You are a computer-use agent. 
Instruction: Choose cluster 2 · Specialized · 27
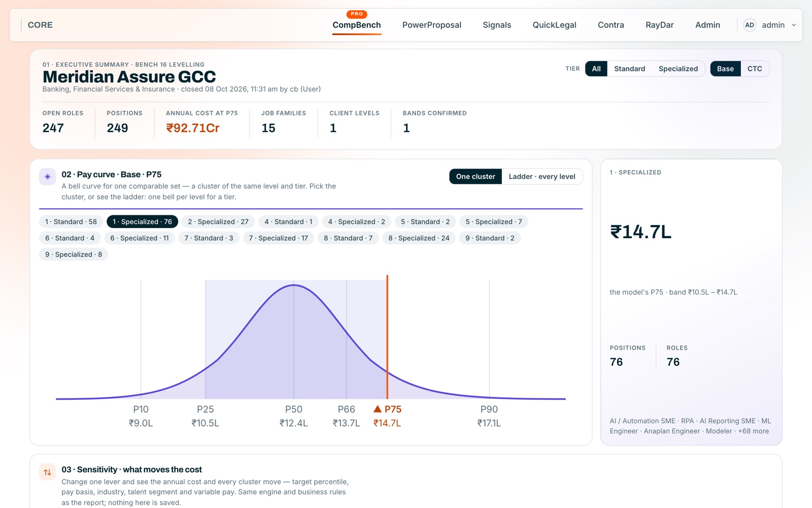click(x=218, y=221)
